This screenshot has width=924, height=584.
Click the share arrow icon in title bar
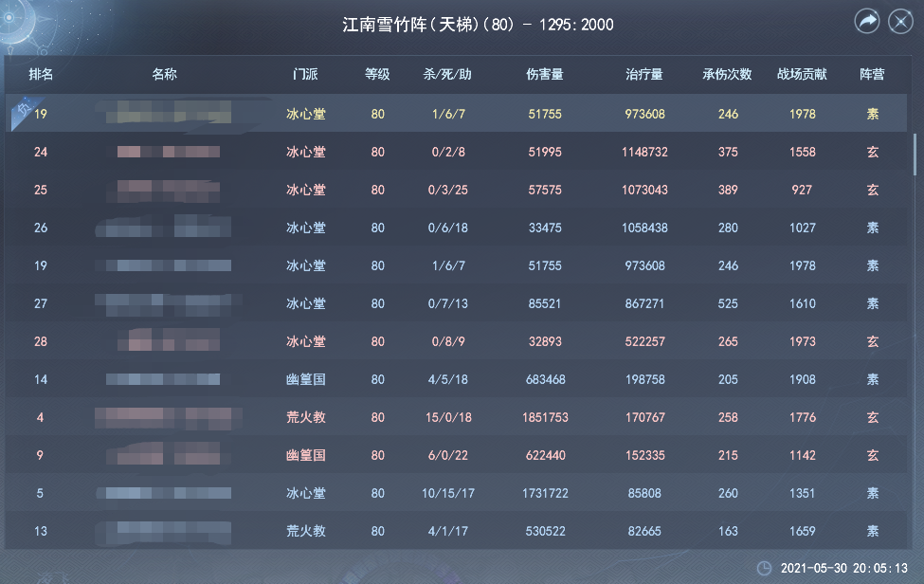click(x=867, y=22)
